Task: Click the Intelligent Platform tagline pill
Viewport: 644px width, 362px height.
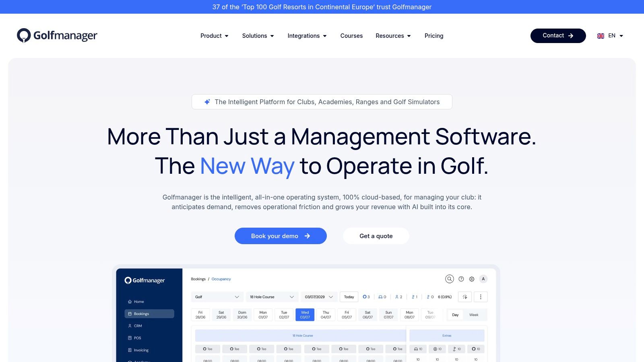Action: [x=322, y=102]
